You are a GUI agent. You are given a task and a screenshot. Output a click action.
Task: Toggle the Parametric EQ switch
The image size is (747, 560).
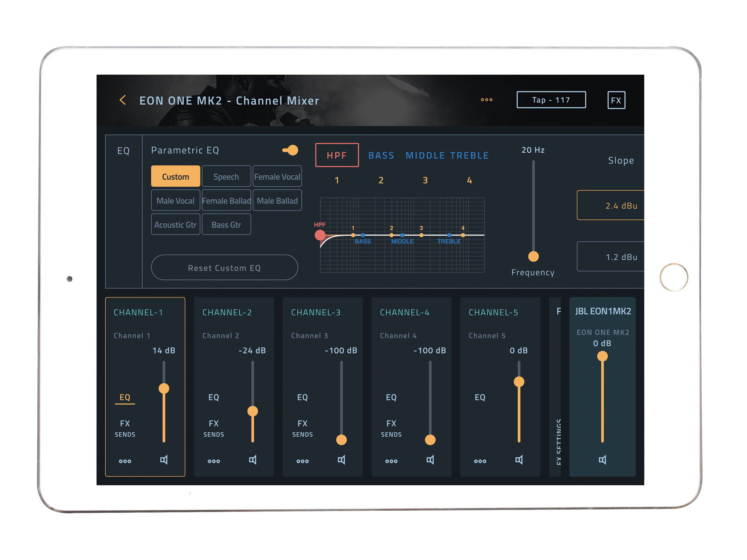[290, 150]
